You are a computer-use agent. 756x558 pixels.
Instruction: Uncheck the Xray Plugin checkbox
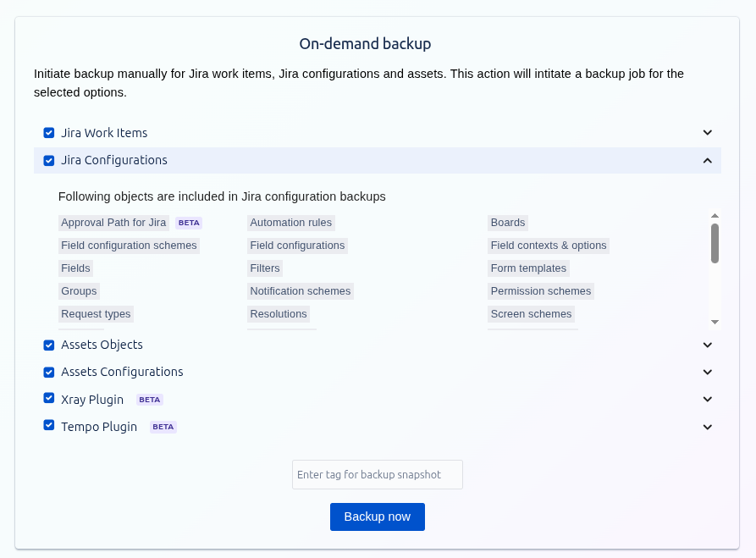pos(49,399)
